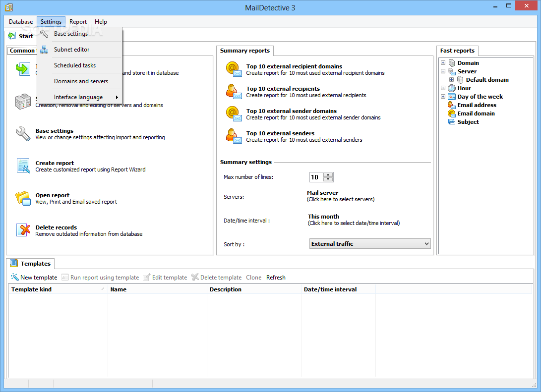Sort by the Date/time interval column header
541x392 pixels.
click(x=338, y=289)
